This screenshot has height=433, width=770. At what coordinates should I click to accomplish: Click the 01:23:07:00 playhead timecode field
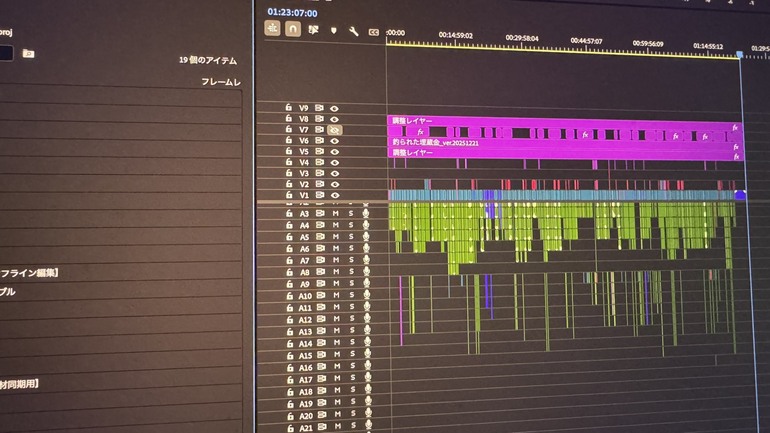pos(292,13)
